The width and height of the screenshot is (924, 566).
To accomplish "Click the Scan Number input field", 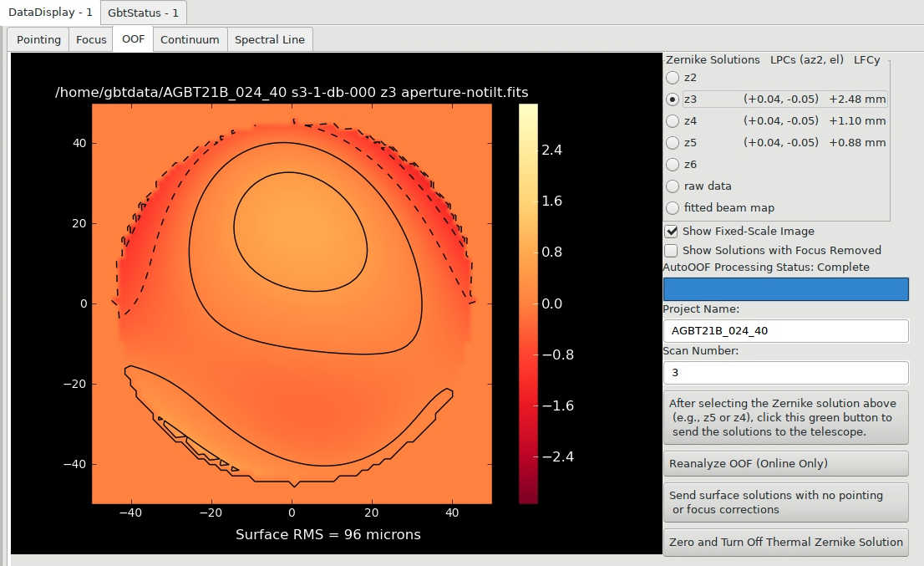I will 785,373.
